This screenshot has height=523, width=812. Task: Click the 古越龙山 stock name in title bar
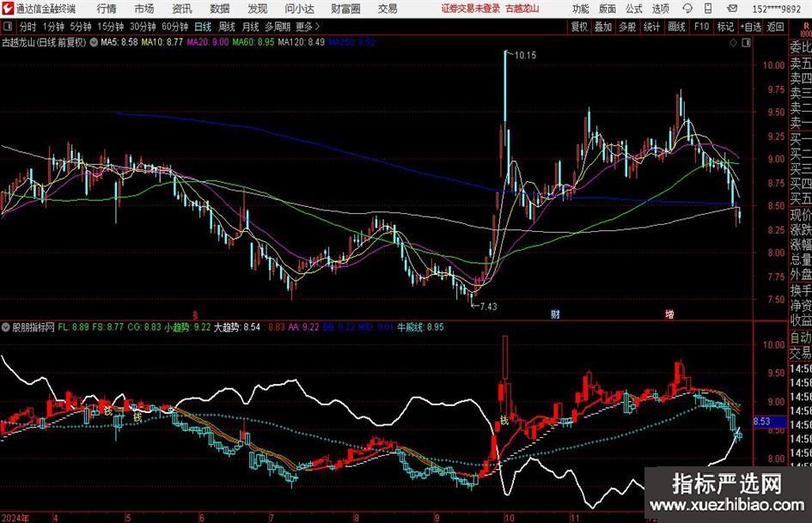(x=522, y=9)
